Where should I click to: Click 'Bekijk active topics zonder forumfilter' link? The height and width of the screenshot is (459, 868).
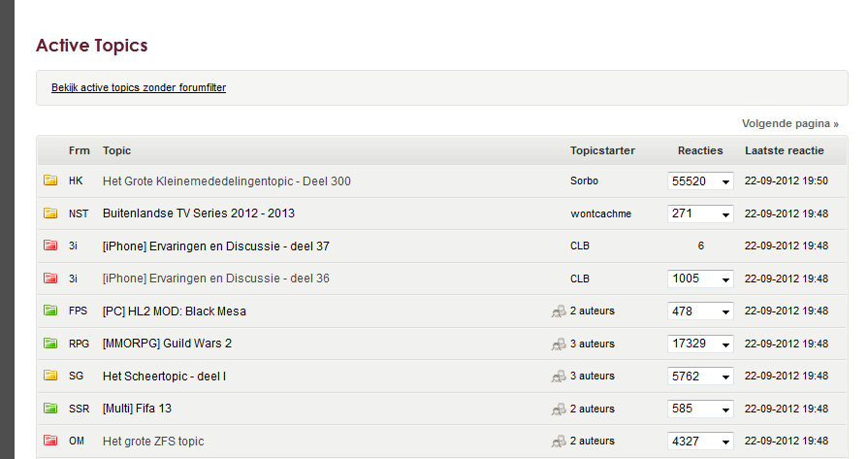[x=139, y=87]
